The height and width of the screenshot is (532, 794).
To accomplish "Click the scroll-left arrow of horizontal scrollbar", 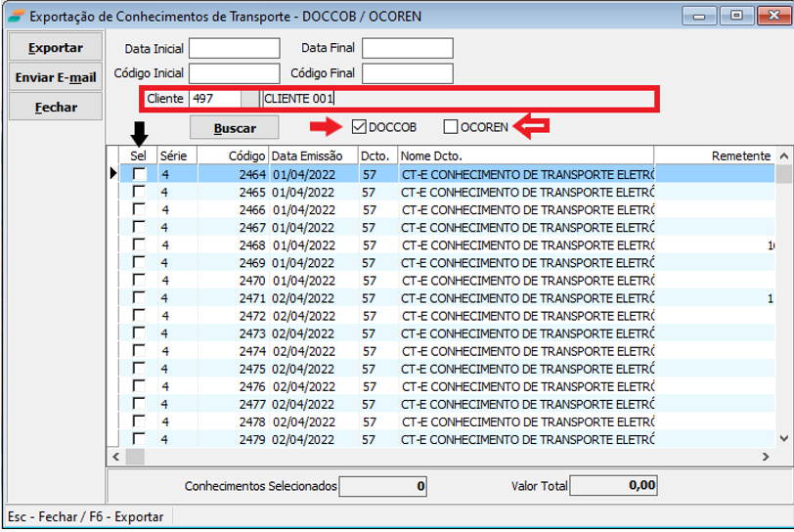I will [114, 457].
